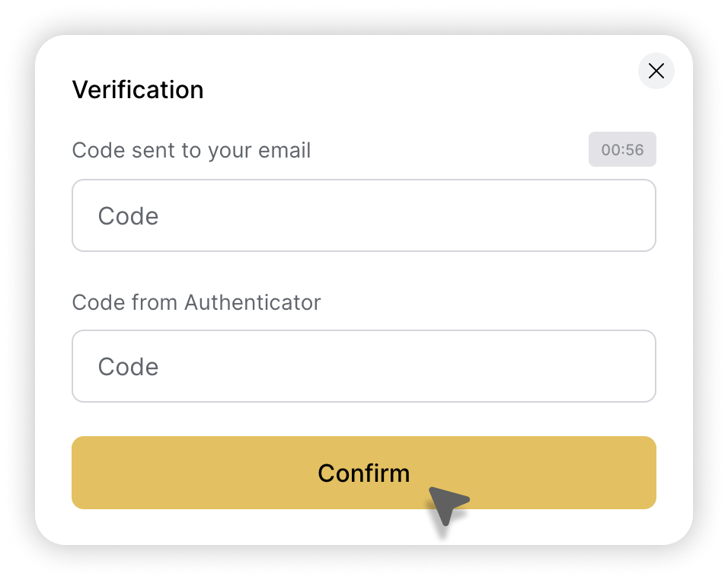The width and height of the screenshot is (728, 580).
Task: Click the circular dismiss icon top right
Action: tap(656, 71)
